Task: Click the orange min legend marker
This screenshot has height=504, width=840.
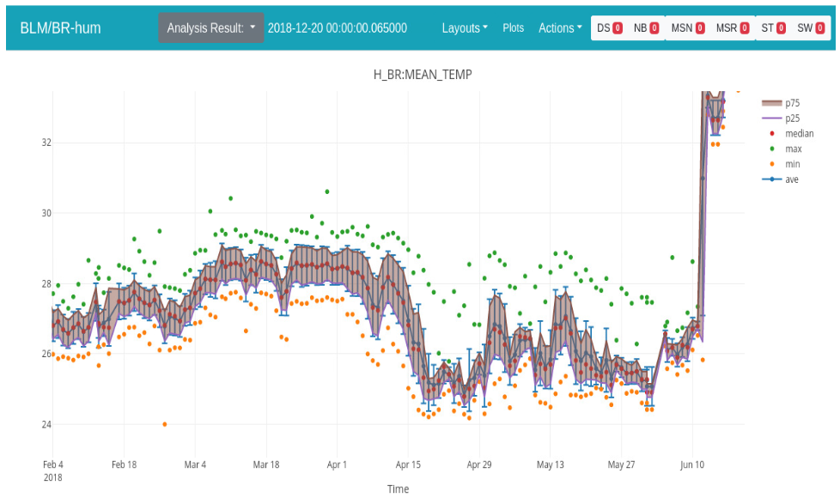Action: pos(772,164)
